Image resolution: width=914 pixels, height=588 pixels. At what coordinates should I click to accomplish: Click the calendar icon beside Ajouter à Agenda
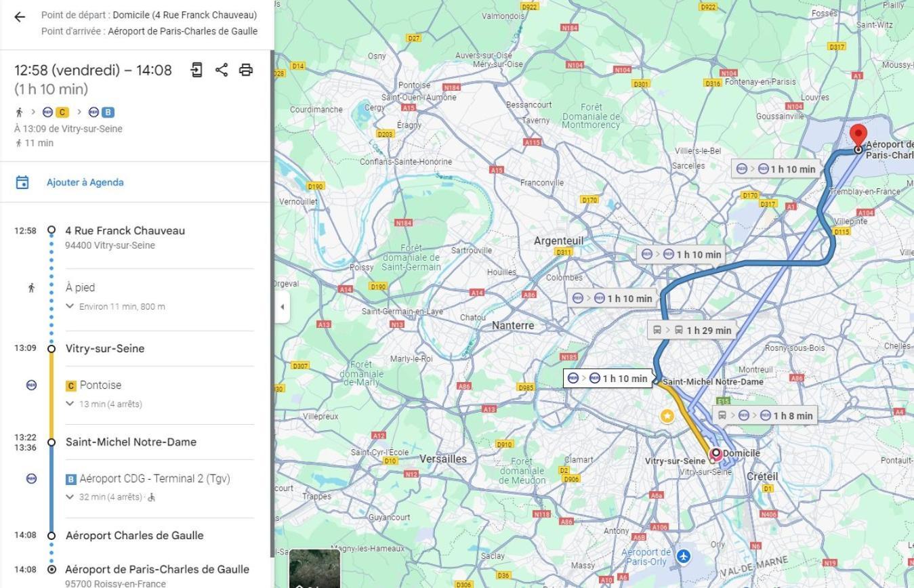[22, 182]
